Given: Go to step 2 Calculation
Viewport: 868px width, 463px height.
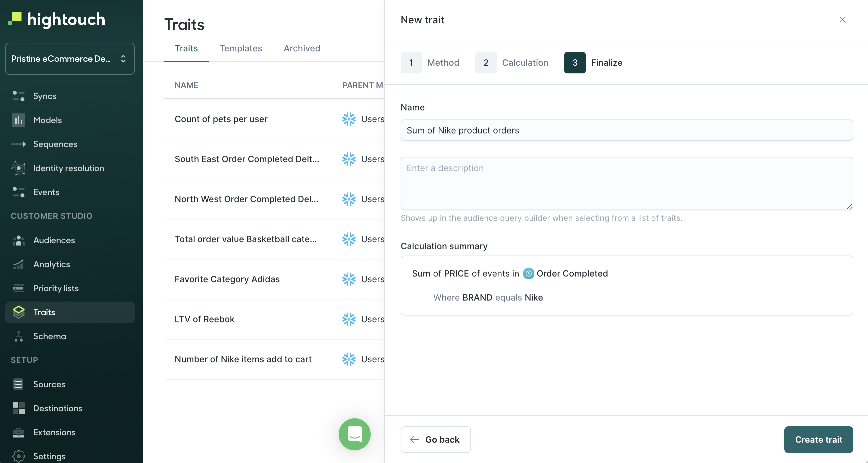Looking at the screenshot, I should click(x=511, y=63).
